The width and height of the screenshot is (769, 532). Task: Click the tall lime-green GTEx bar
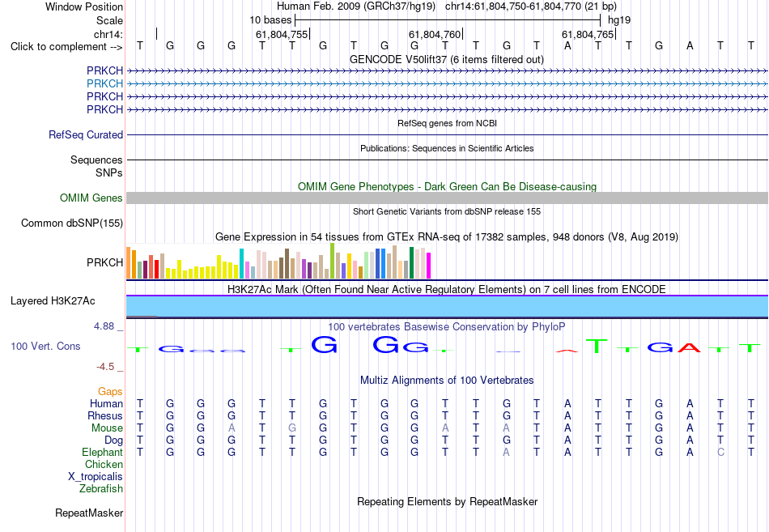click(x=333, y=261)
